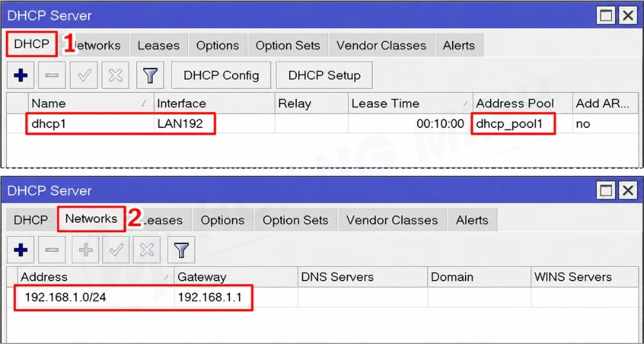Click the grey copy plus icon in Networks toolbar
The width and height of the screenshot is (644, 354).
click(86, 250)
